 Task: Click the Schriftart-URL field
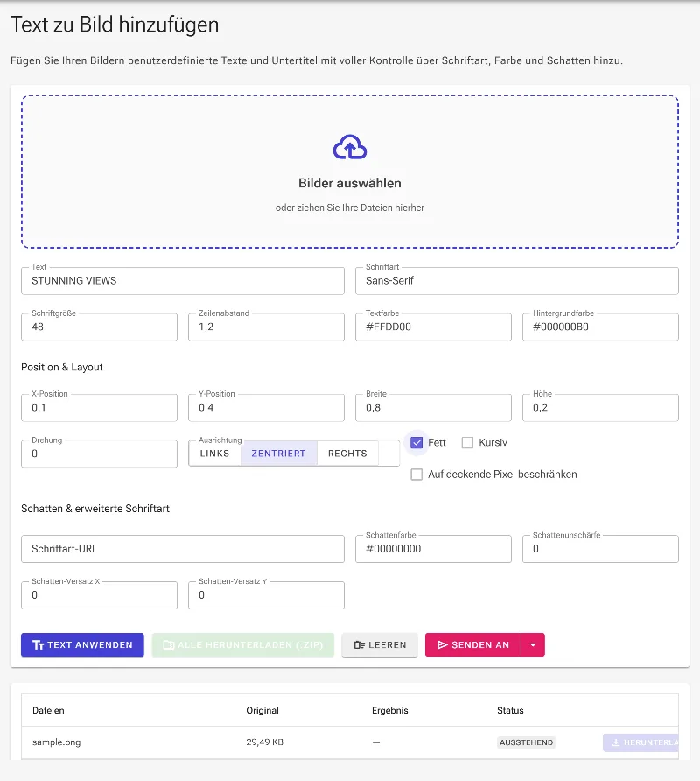183,548
